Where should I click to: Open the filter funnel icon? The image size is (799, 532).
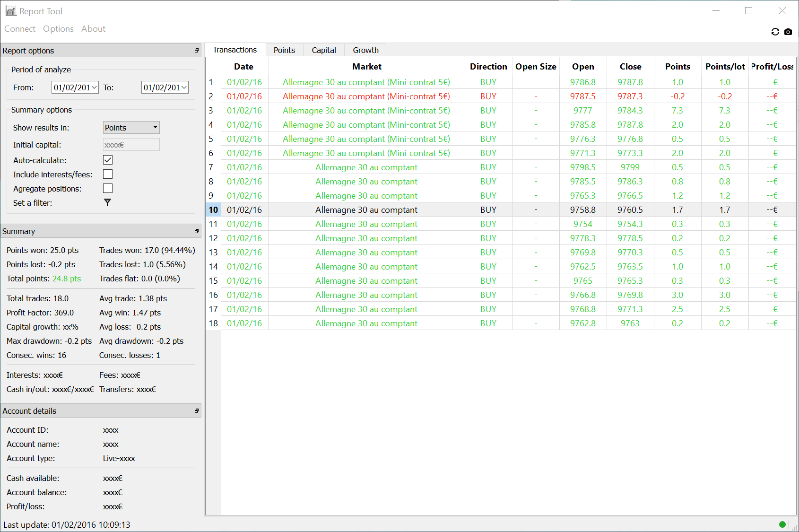click(107, 202)
